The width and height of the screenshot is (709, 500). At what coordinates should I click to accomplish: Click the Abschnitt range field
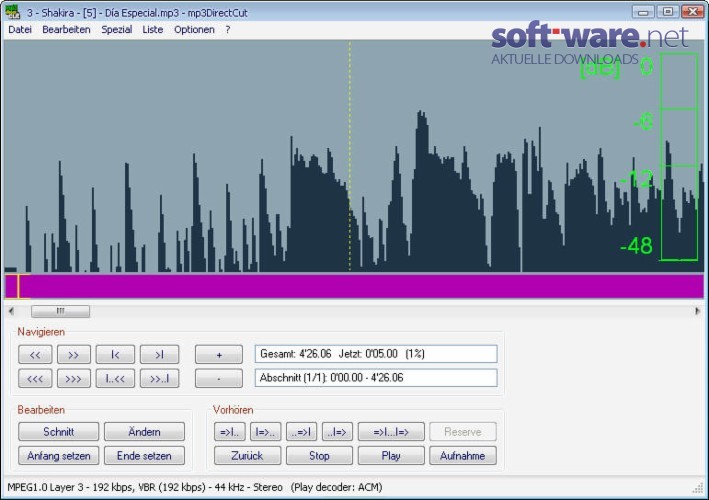pyautogui.click(x=376, y=378)
